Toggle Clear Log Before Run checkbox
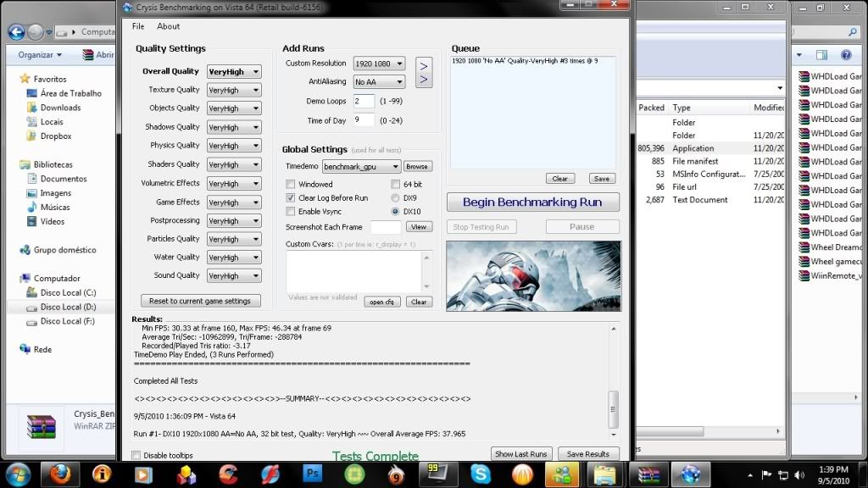This screenshot has height=488, width=868. click(x=290, y=197)
